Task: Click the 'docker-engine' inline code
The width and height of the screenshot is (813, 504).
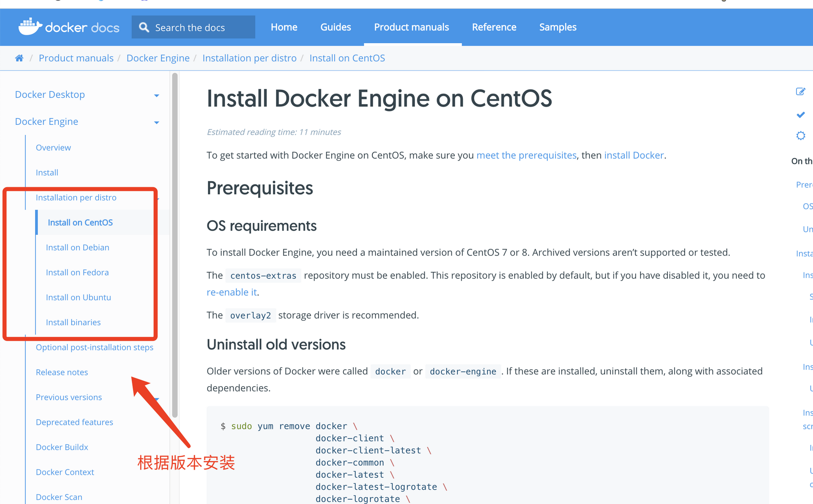Action: (x=463, y=372)
